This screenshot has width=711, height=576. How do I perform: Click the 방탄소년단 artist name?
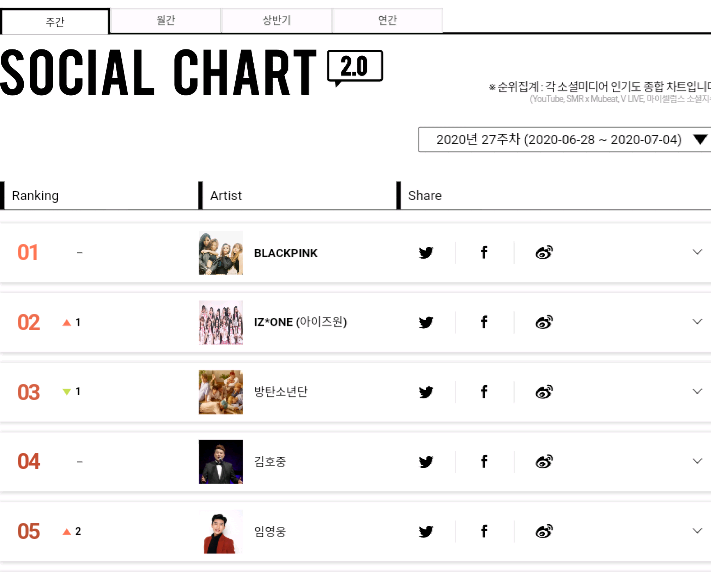(x=281, y=392)
